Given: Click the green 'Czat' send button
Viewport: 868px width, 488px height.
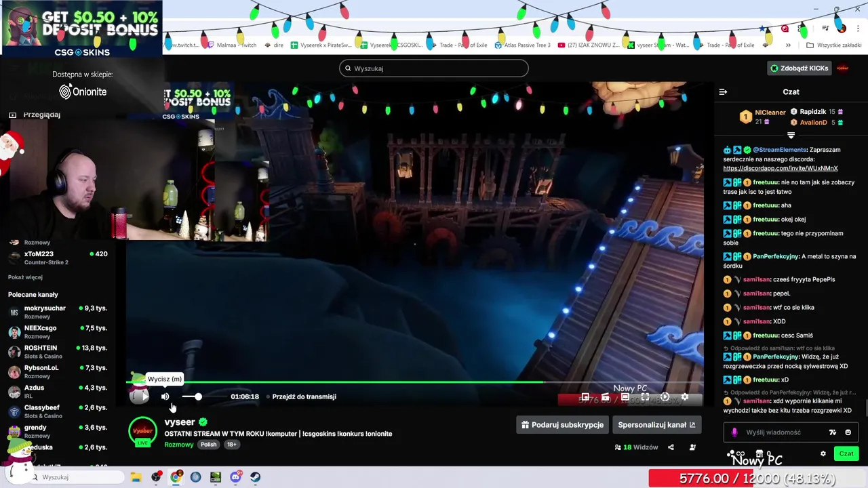Looking at the screenshot, I should [x=846, y=453].
